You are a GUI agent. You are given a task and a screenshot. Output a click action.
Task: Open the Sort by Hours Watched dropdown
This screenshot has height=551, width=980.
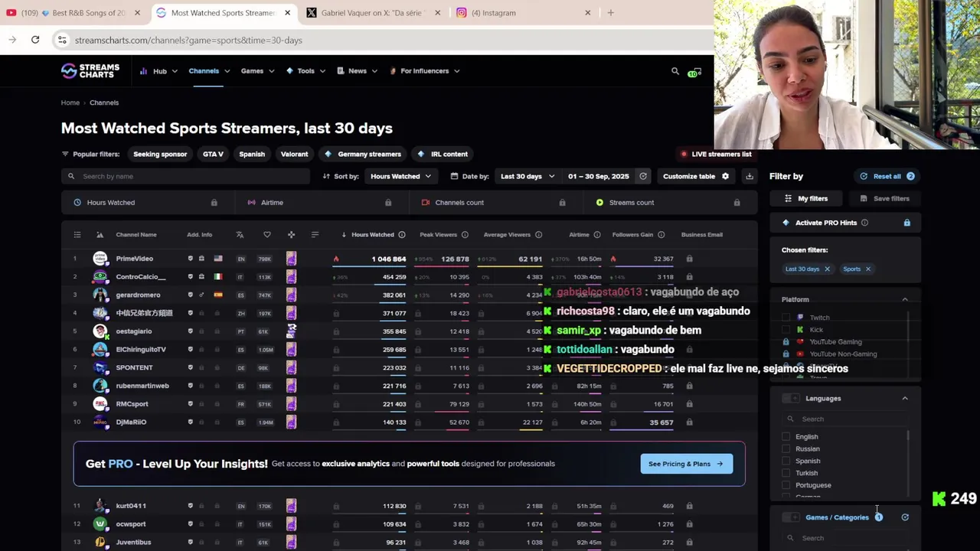[400, 176]
